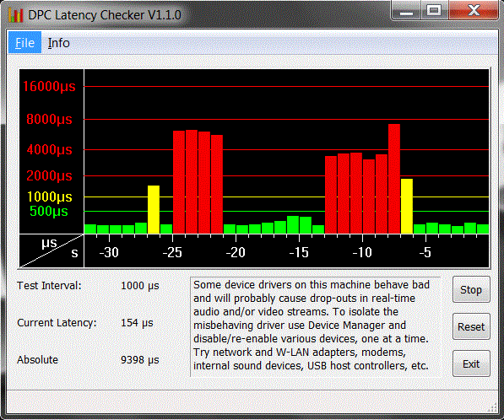Click the 2000µs scale label

[49, 176]
